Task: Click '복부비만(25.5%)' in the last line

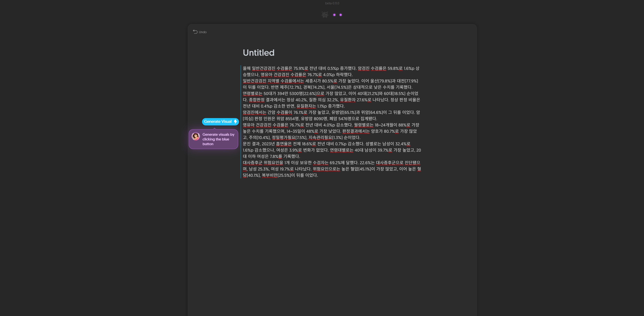Action: click(x=276, y=175)
